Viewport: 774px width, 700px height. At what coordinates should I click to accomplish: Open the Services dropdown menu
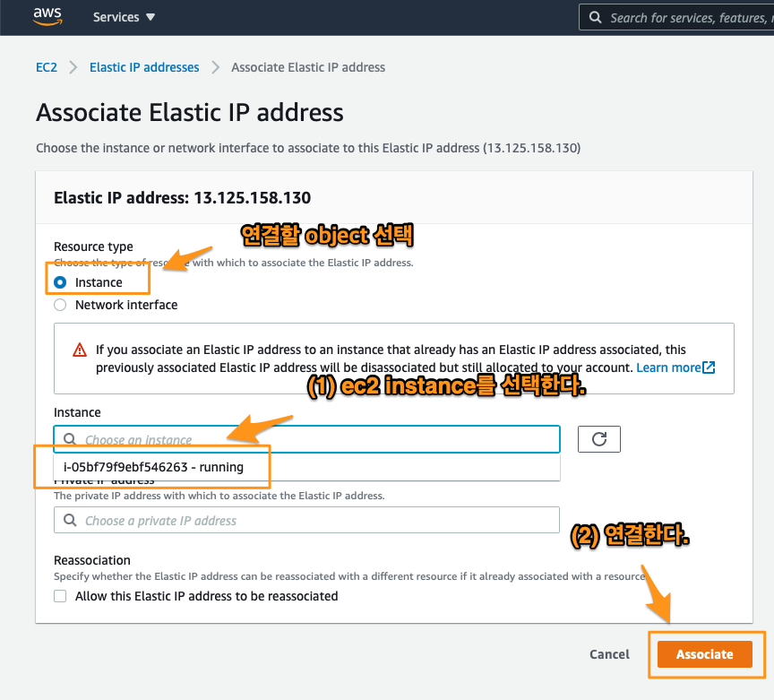(124, 17)
